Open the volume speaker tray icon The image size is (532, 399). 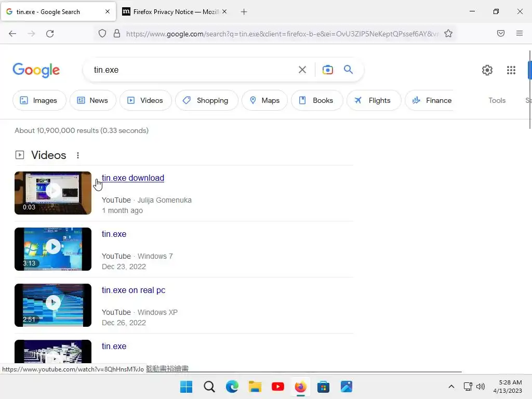click(481, 387)
